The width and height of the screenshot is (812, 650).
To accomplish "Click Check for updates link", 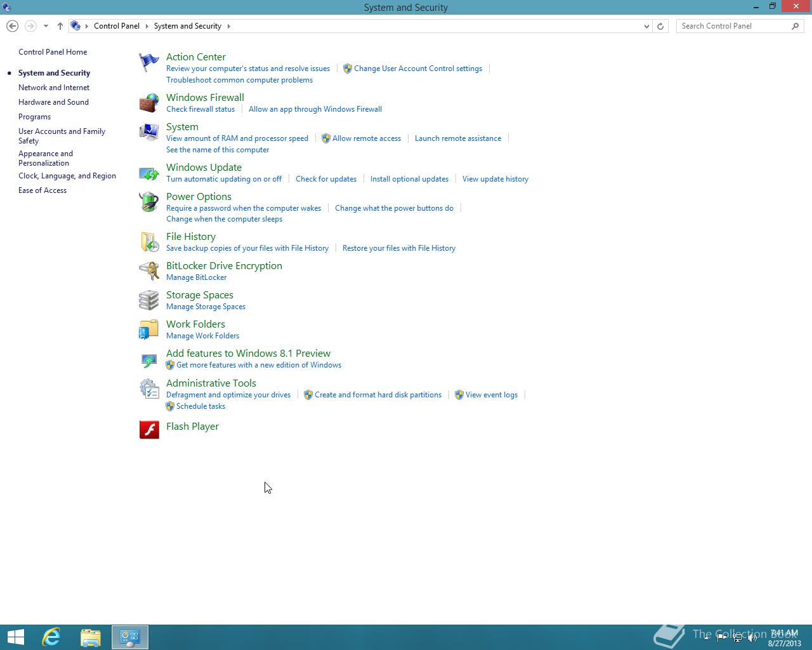I will (326, 179).
